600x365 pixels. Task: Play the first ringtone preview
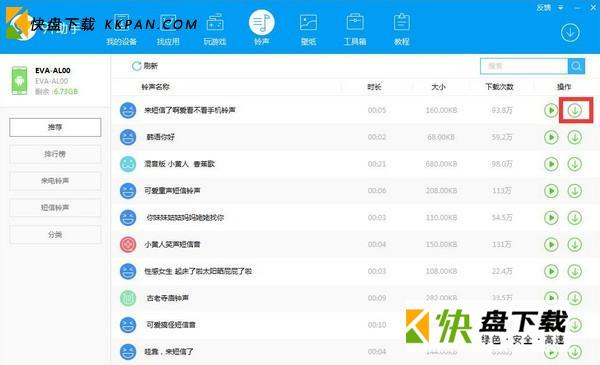[x=551, y=111]
